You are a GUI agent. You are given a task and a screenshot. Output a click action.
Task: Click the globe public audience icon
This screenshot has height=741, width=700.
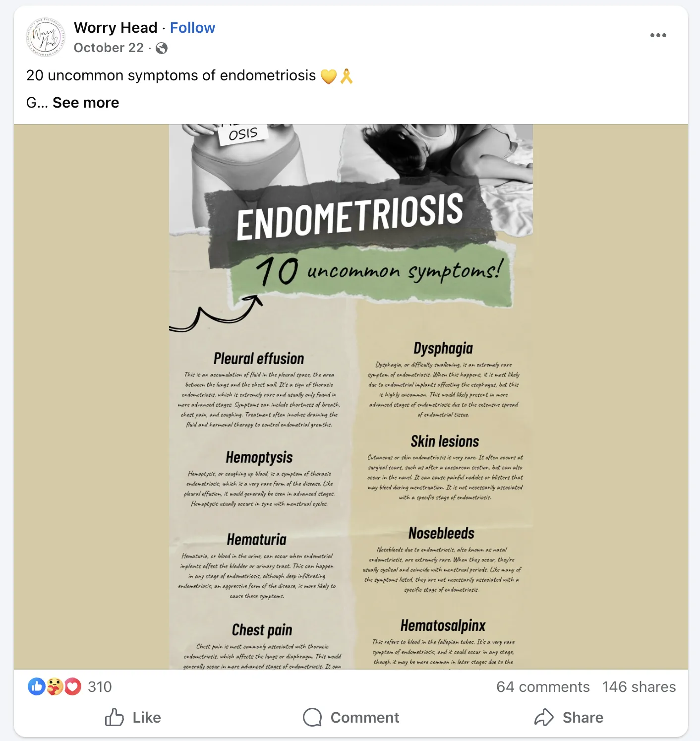pos(161,48)
